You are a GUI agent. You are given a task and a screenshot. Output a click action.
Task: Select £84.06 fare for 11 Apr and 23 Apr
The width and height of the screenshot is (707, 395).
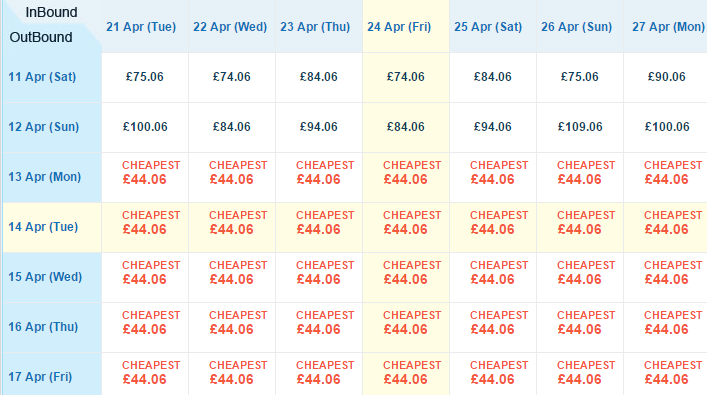point(319,77)
